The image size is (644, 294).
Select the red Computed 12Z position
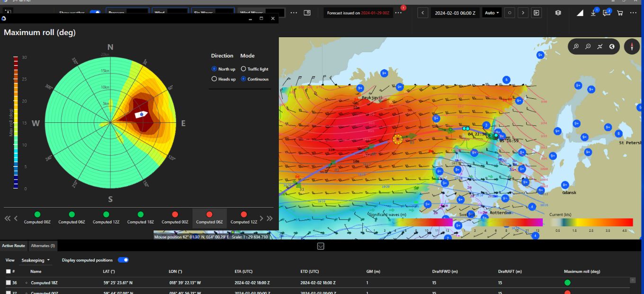[244, 218]
